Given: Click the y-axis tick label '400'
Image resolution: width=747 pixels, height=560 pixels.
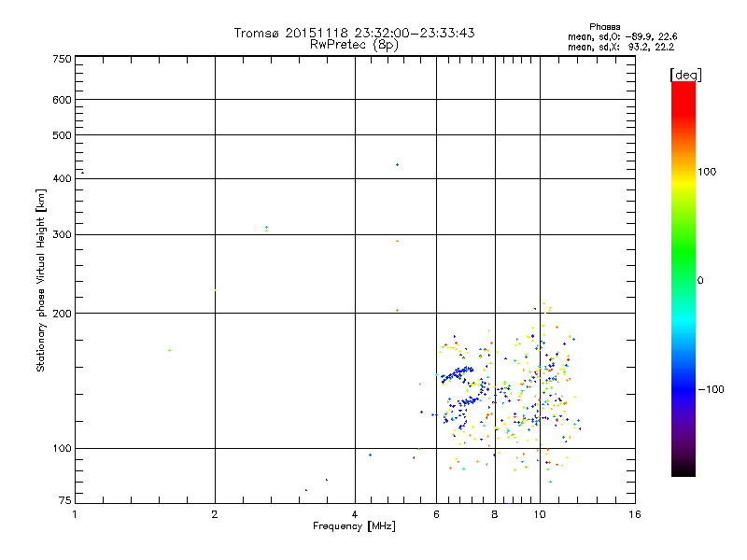Looking at the screenshot, I should pyautogui.click(x=62, y=178).
